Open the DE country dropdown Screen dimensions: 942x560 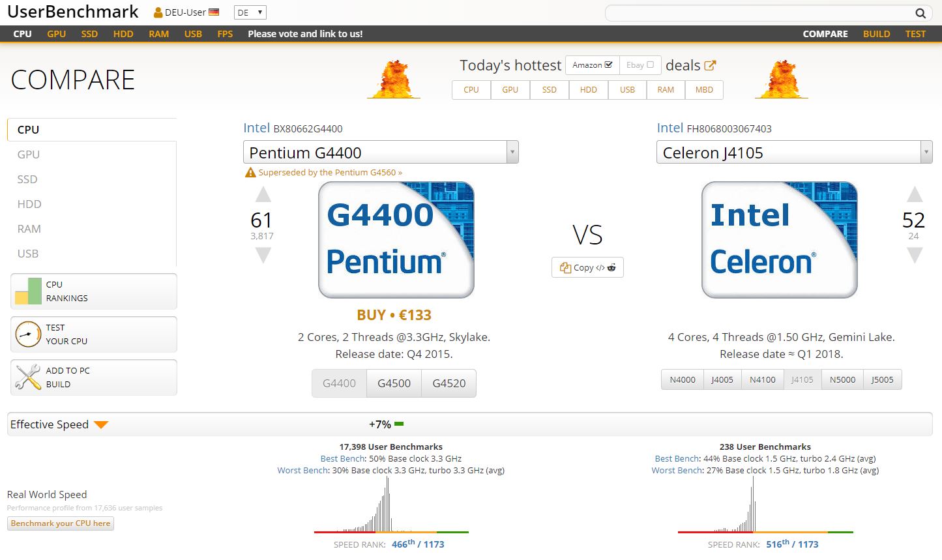250,12
